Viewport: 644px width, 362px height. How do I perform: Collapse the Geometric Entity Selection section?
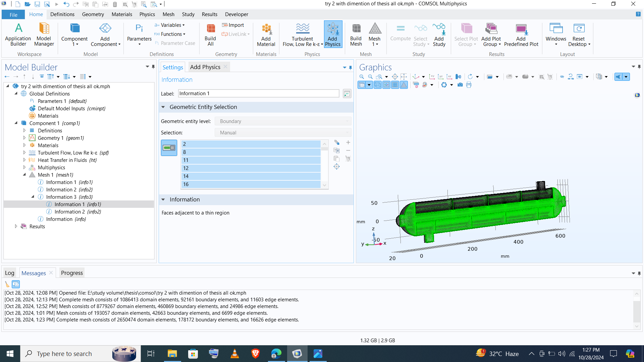tap(163, 107)
